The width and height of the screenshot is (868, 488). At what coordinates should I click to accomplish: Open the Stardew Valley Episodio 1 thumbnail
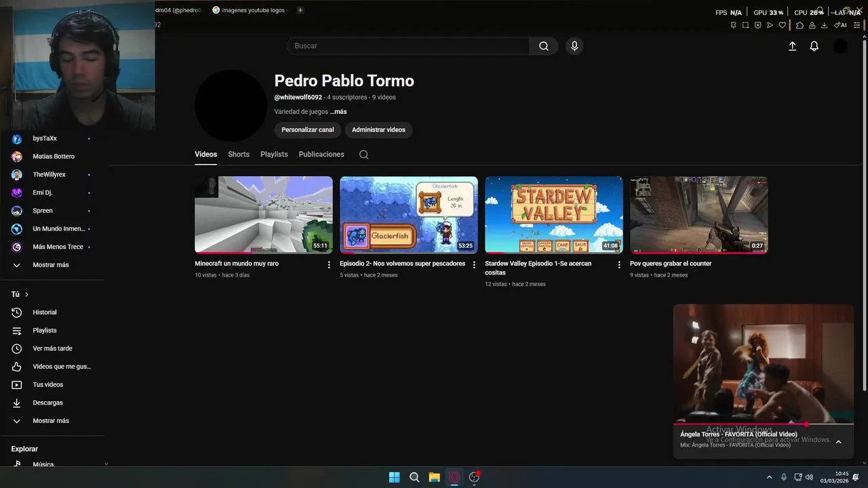[554, 215]
